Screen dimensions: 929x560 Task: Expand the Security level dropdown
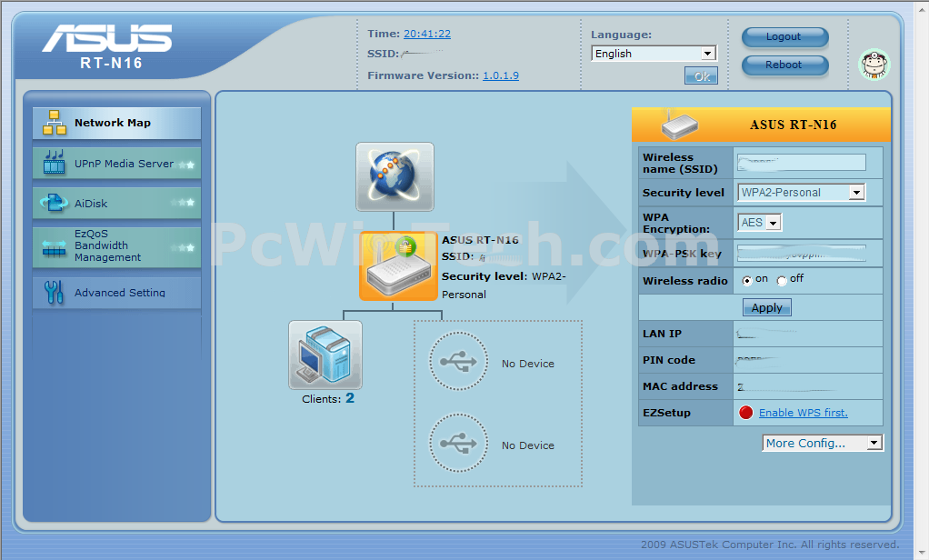click(x=801, y=192)
